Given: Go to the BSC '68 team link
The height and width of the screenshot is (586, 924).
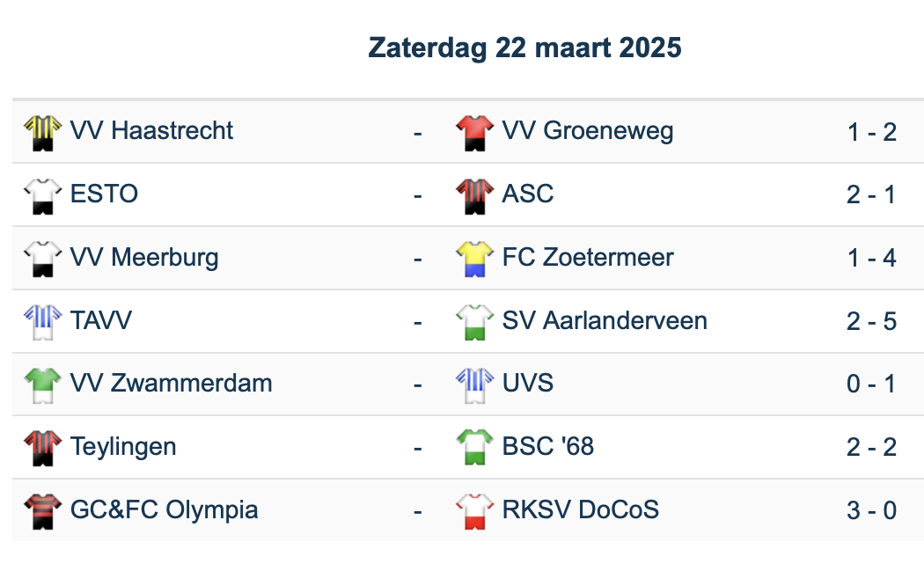Looking at the screenshot, I should [x=547, y=447].
